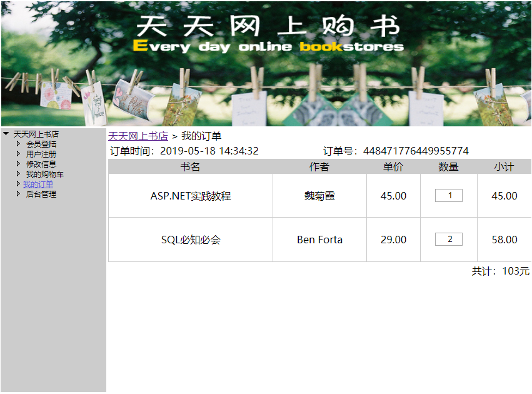The image size is (532, 394).
Task: Click the triangle icon next to 修改信息
Action: tap(18, 164)
